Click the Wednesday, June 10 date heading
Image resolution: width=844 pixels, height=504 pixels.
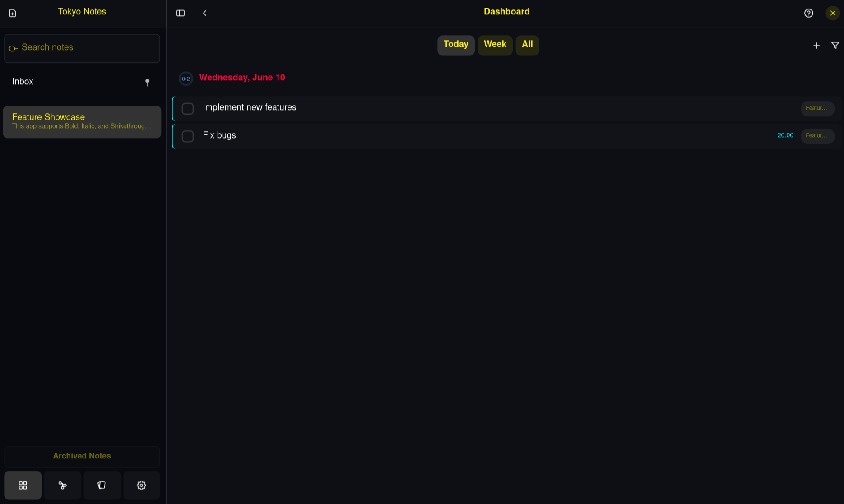(x=242, y=78)
